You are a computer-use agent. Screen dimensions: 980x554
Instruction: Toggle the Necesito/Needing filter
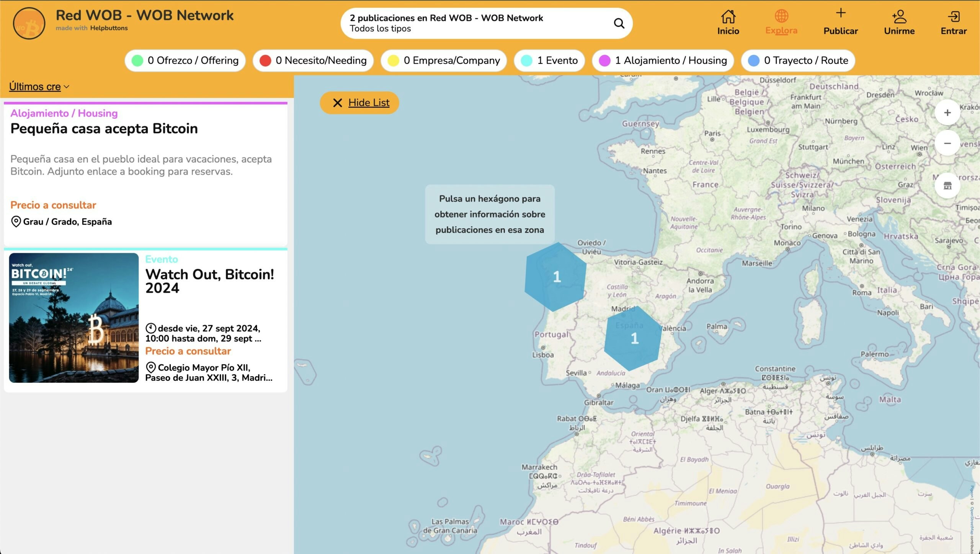313,61
